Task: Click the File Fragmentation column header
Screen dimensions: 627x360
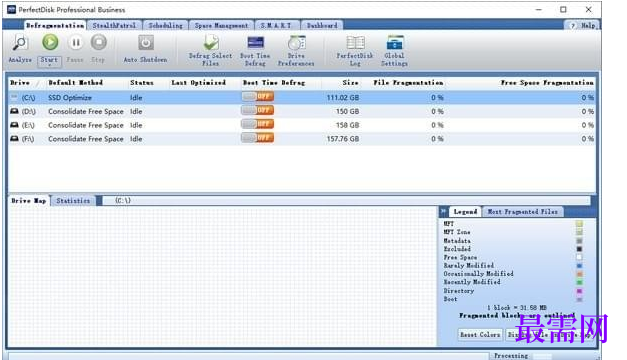Action: tap(408, 82)
